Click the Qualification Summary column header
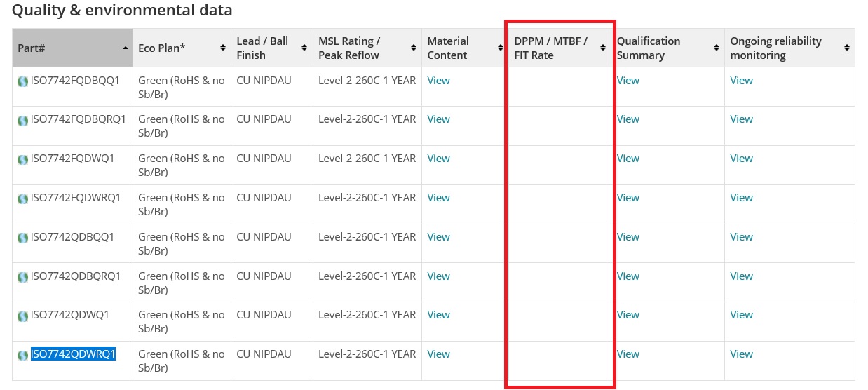 (649, 48)
